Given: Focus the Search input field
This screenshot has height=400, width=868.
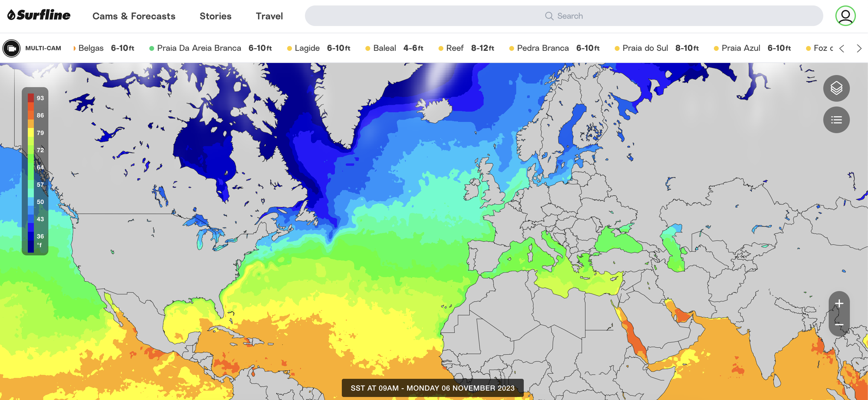Looking at the screenshot, I should pyautogui.click(x=564, y=15).
